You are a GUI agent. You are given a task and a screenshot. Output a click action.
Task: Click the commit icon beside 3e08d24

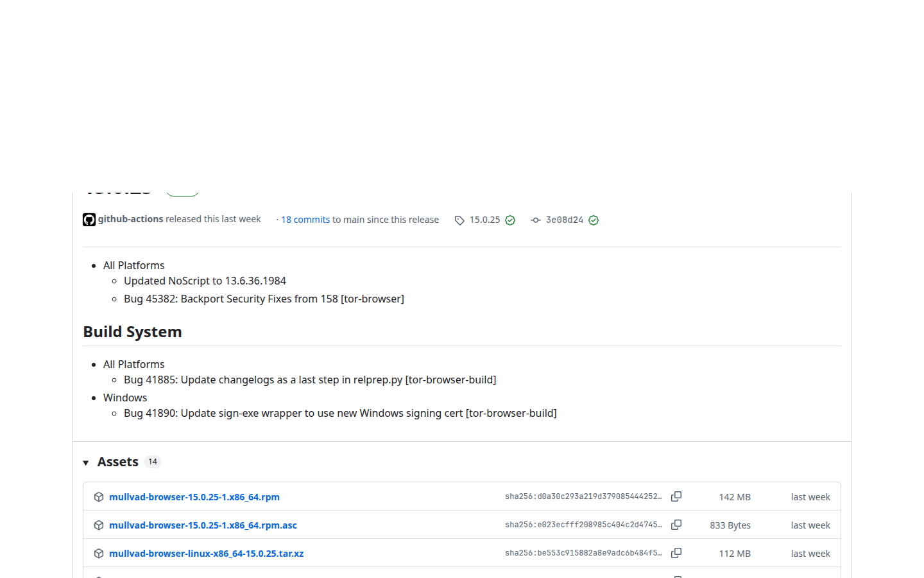(536, 220)
